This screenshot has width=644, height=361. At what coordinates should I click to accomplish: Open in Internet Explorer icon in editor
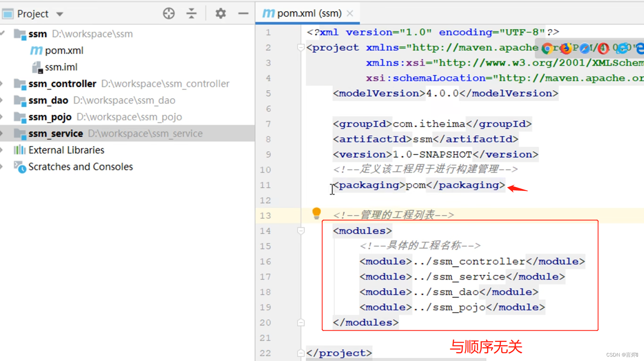(x=623, y=49)
